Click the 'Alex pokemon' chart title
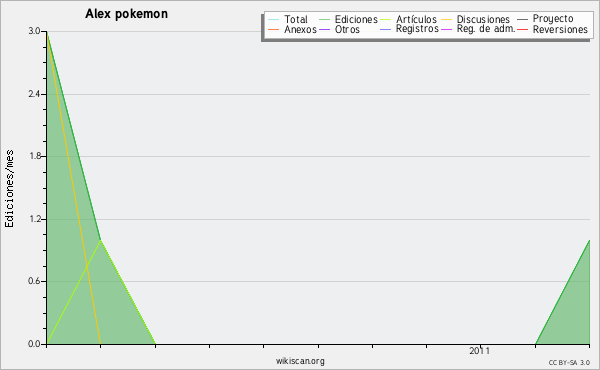 tap(126, 14)
